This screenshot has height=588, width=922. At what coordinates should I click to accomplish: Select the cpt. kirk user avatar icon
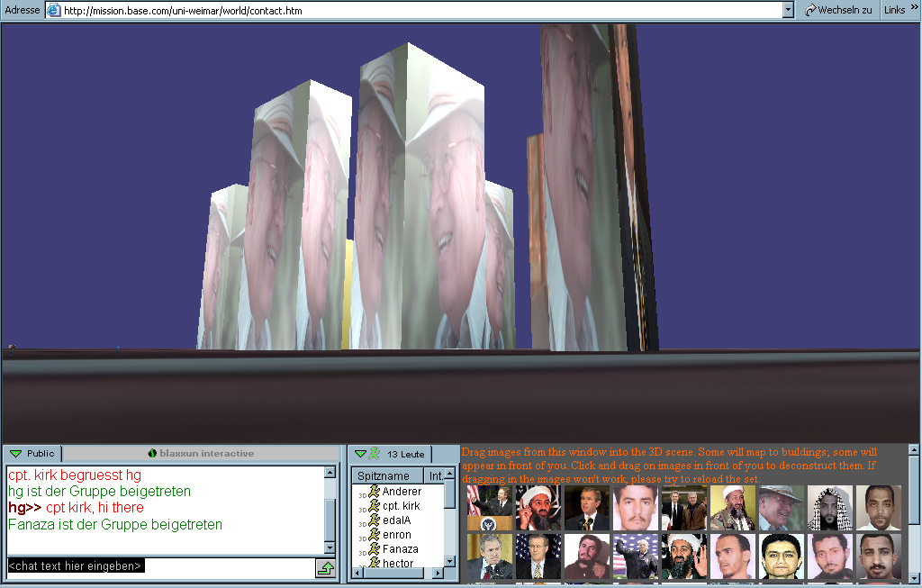374,506
